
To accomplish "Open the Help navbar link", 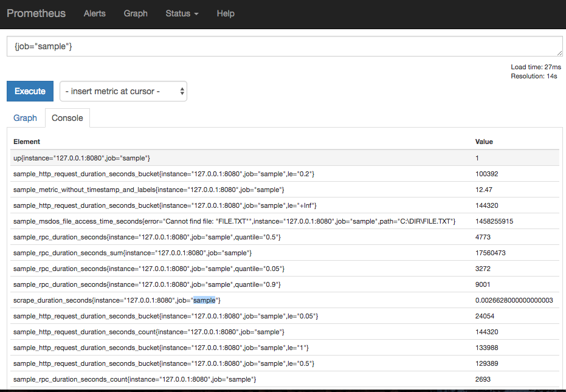I will point(226,13).
